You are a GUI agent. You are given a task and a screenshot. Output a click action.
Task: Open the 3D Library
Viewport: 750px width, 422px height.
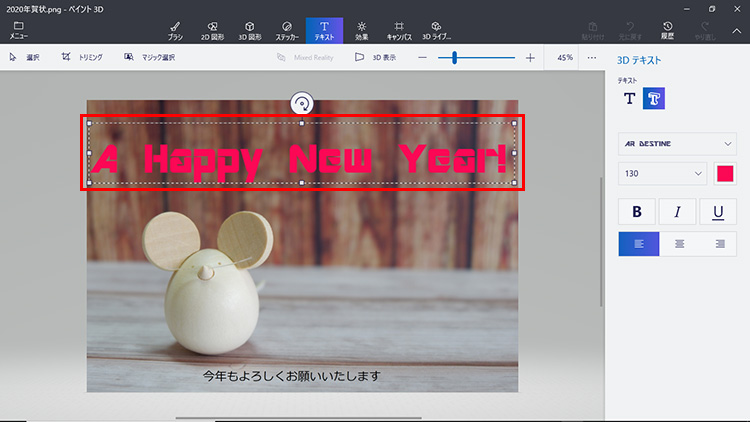click(x=437, y=29)
